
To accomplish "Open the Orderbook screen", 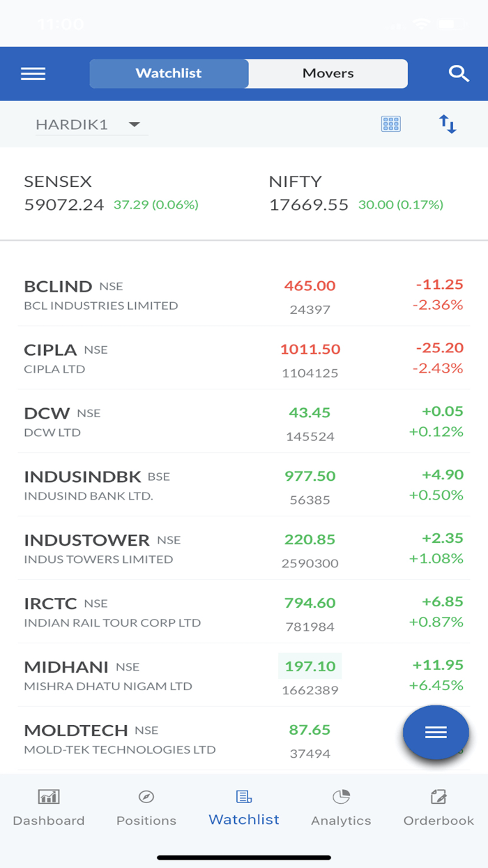I will [x=438, y=807].
